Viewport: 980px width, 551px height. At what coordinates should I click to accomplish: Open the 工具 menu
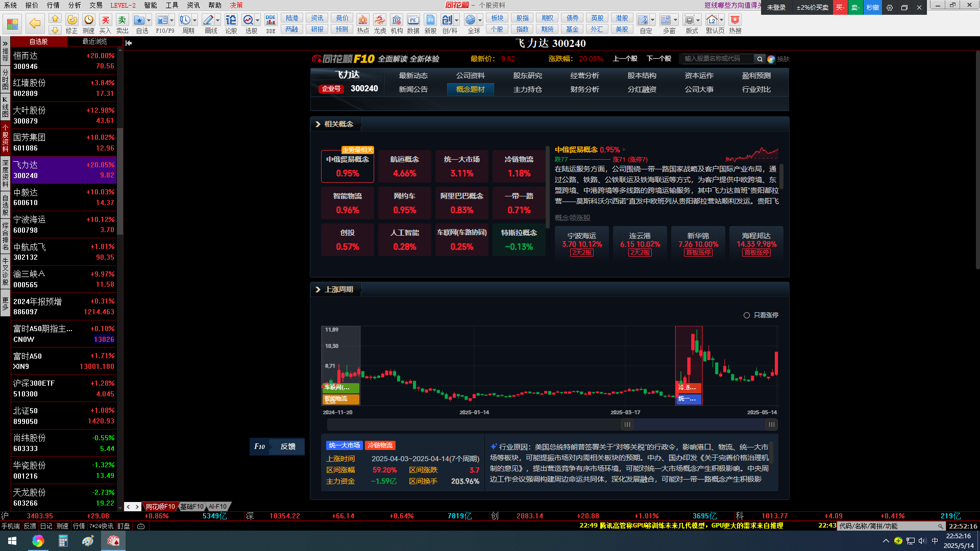pos(172,5)
